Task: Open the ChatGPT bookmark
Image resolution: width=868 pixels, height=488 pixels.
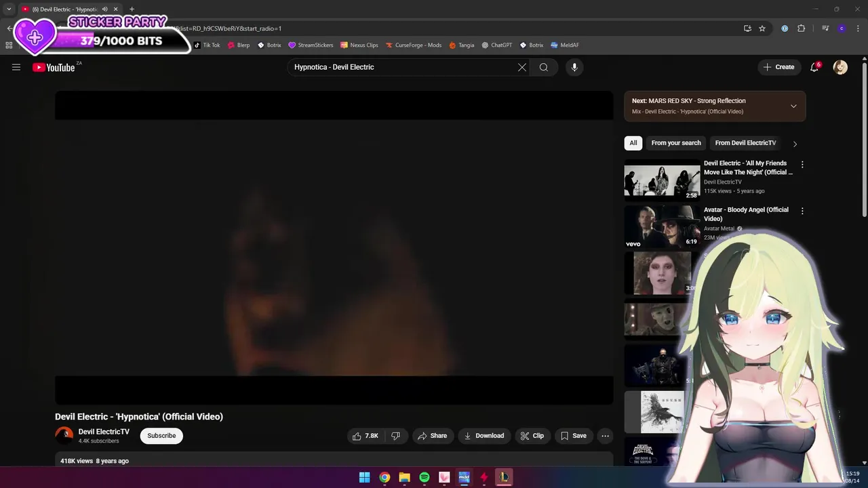Action: coord(497,45)
